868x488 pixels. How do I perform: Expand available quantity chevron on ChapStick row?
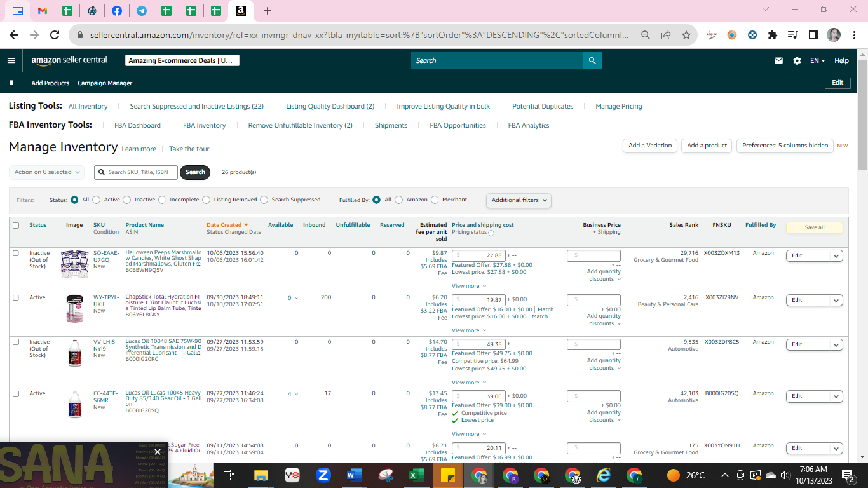pyautogui.click(x=297, y=297)
